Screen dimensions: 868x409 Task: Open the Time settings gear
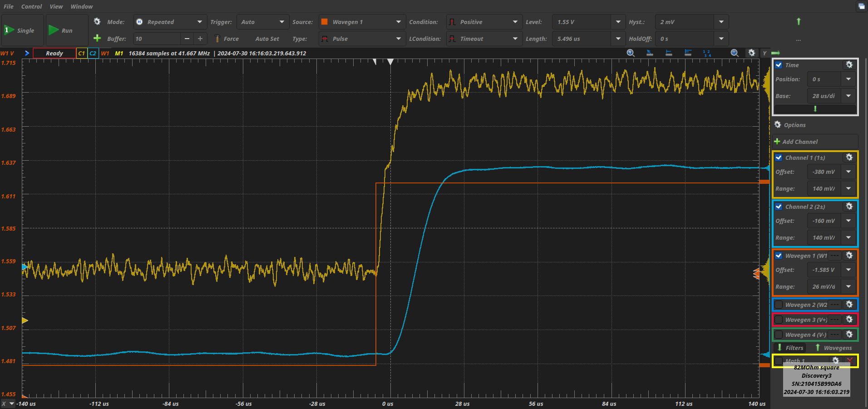pos(849,65)
